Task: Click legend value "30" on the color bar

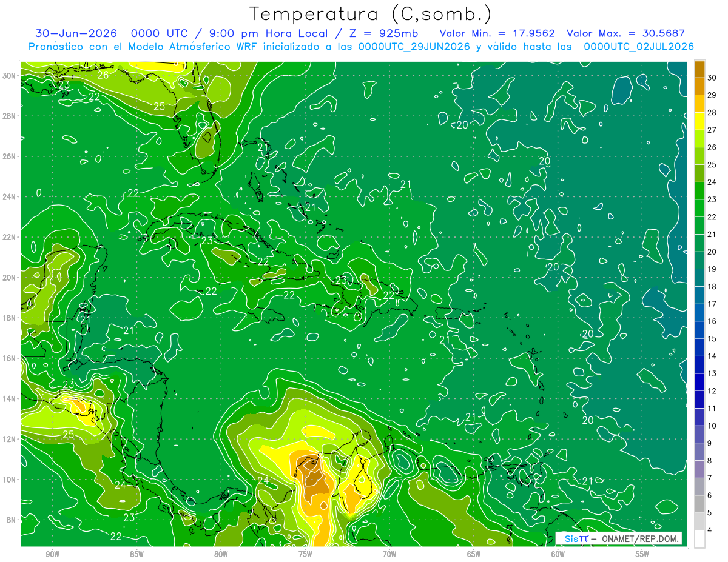Action: pyautogui.click(x=712, y=78)
